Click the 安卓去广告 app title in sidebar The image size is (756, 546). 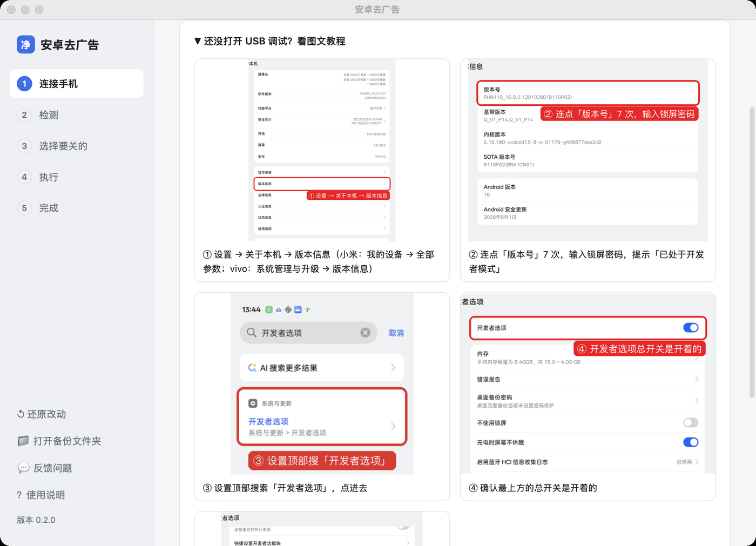click(x=70, y=45)
